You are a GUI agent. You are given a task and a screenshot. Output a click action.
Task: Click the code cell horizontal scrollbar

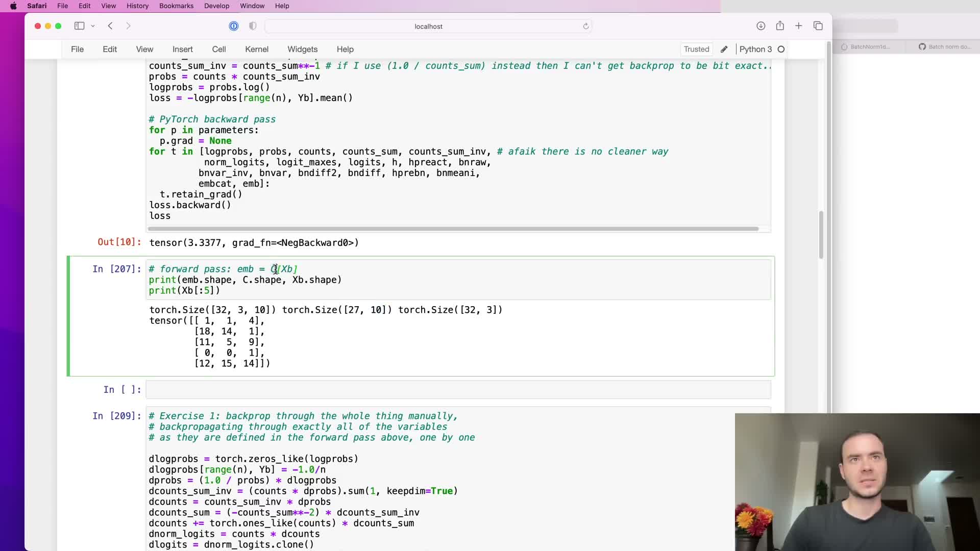pos(453,229)
